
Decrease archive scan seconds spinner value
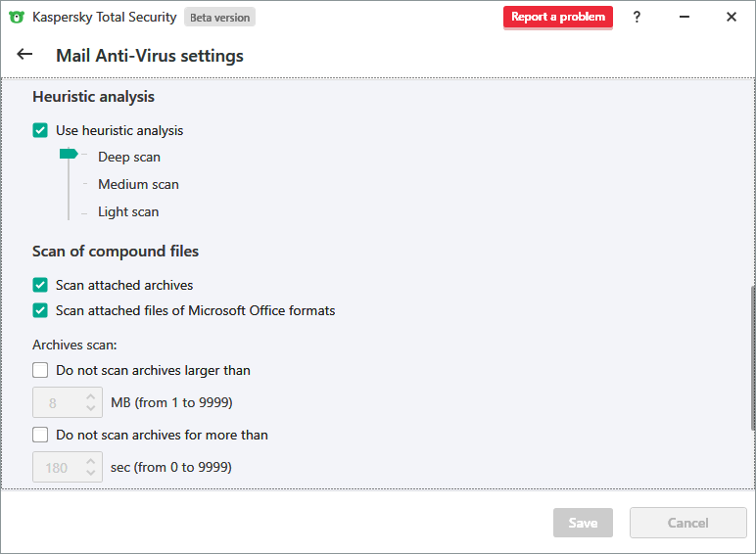pyautogui.click(x=91, y=473)
